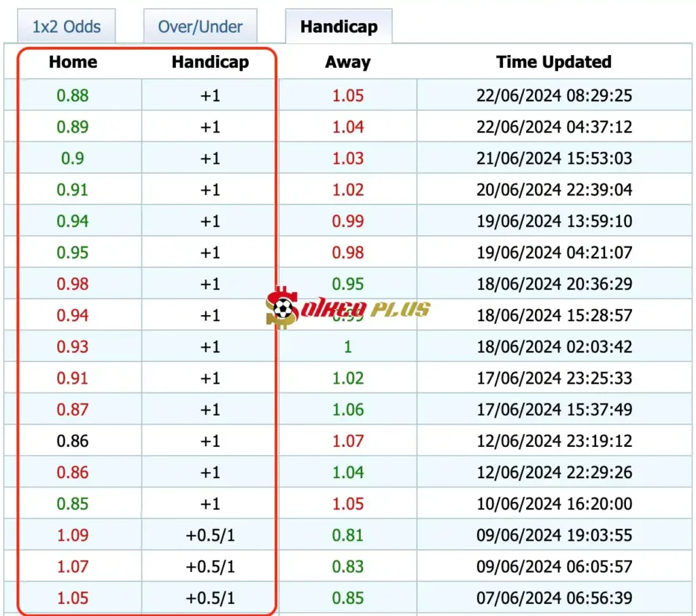
Task: Click away odds value 1.07
Action: point(347,441)
